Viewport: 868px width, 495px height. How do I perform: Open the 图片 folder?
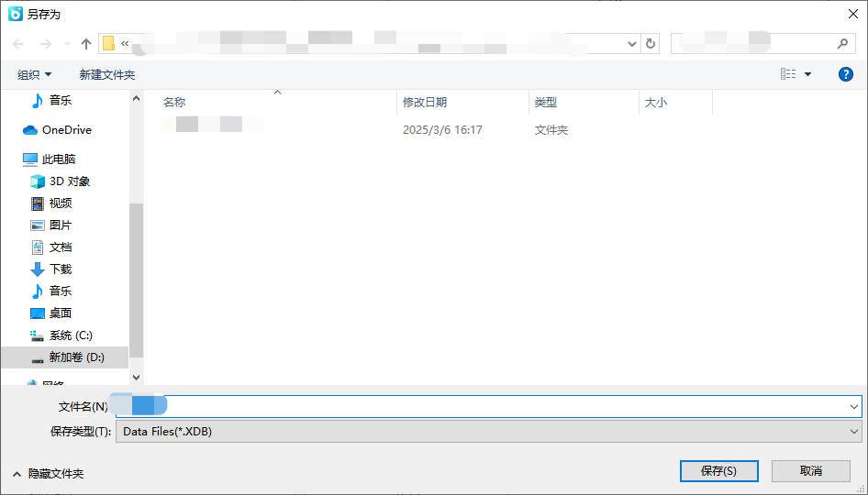coord(61,225)
